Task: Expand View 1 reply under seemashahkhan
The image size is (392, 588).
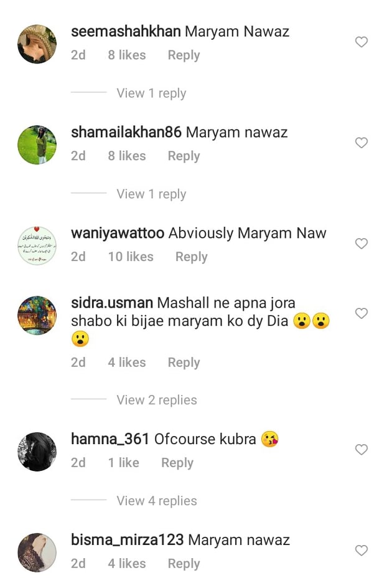Action: coord(151,93)
